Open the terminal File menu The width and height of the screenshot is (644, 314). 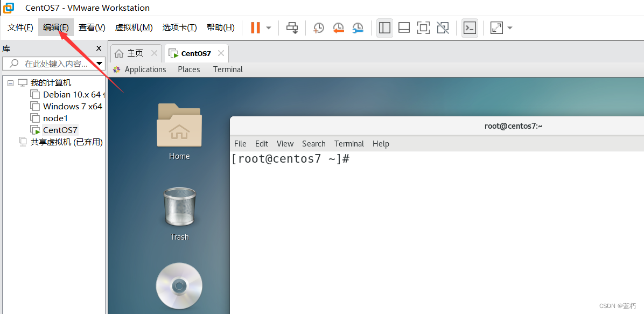click(x=240, y=144)
